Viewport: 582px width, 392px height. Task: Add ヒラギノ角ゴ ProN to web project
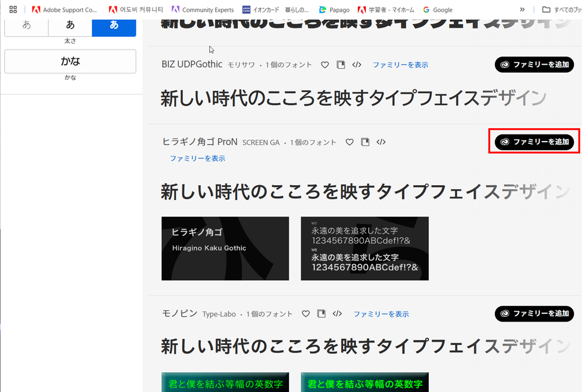(365, 142)
